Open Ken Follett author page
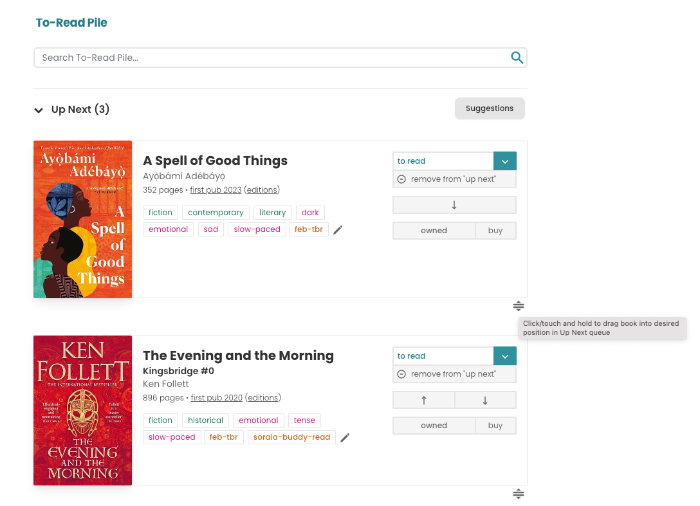This screenshot has height=506, width=700. click(x=166, y=384)
